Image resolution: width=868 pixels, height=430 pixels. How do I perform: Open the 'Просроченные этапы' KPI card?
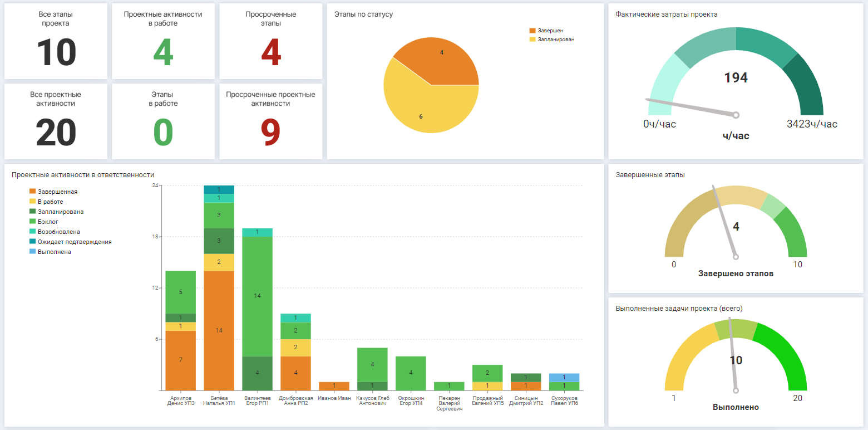270,42
